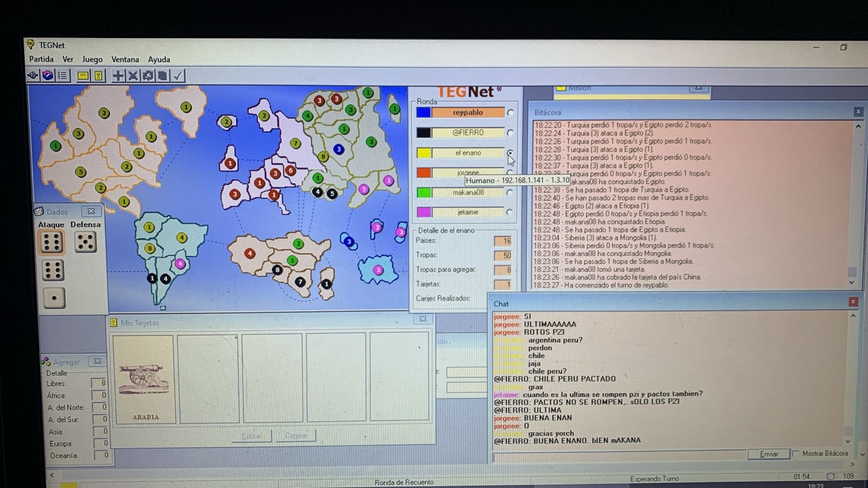The height and width of the screenshot is (488, 868).
Task: Click the blue army token numbered 3 in Asia
Action: [339, 149]
